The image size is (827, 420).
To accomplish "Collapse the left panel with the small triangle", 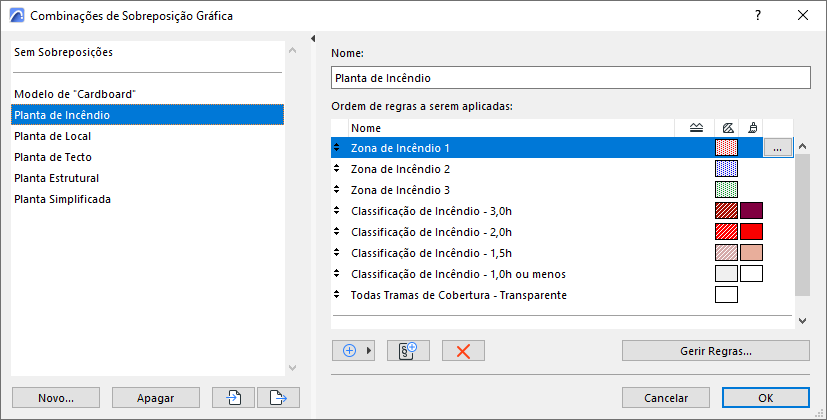I will 314,39.
